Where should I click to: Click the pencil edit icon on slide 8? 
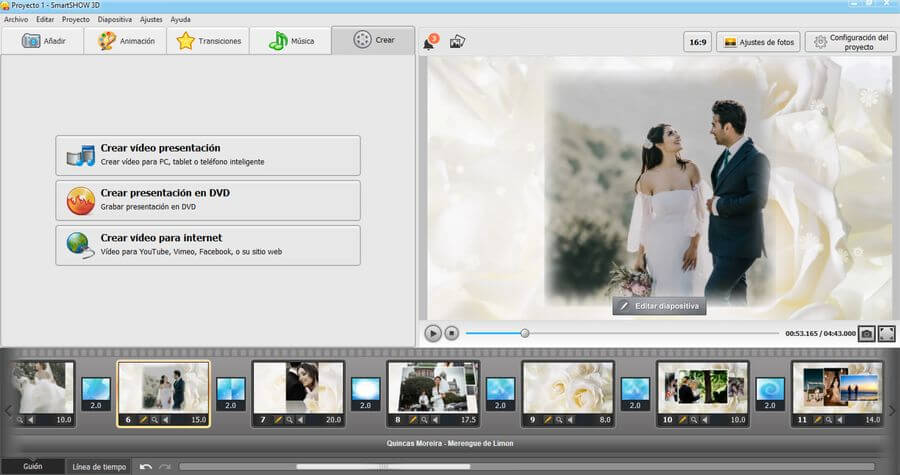pos(413,420)
